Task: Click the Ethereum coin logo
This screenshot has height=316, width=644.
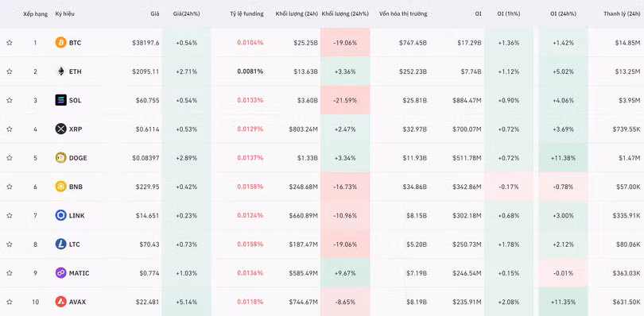Action: tap(60, 71)
